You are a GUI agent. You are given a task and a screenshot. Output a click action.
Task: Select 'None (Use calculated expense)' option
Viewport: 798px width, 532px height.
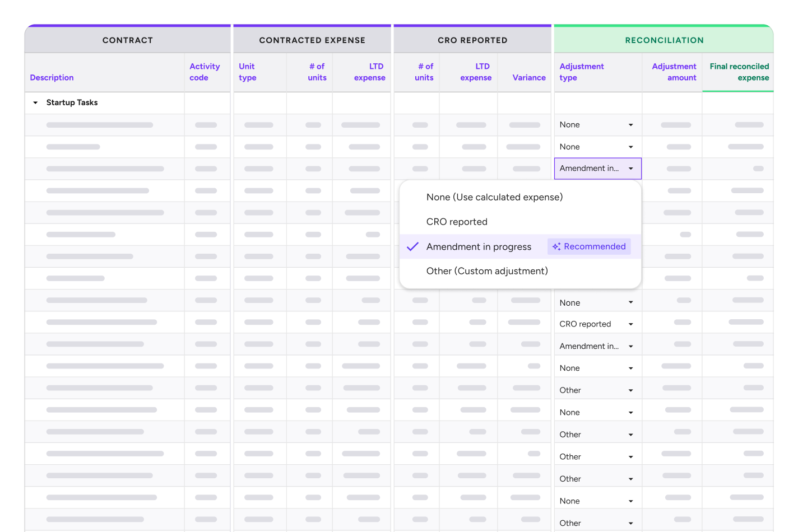[x=494, y=197]
